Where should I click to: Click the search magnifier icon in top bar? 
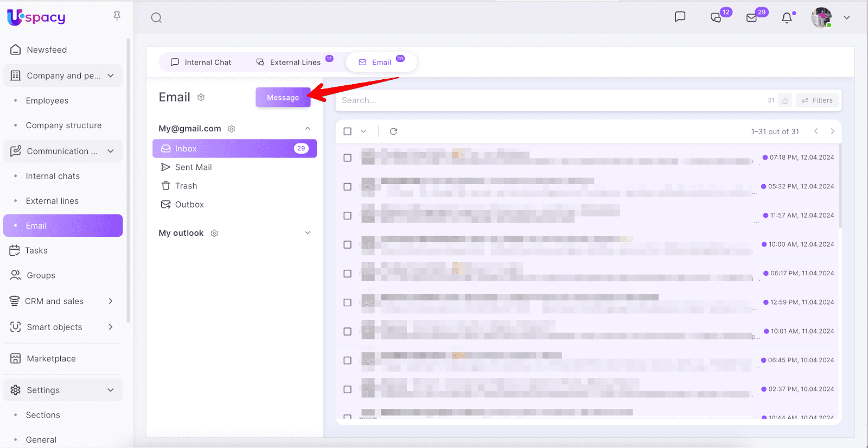[x=156, y=18]
